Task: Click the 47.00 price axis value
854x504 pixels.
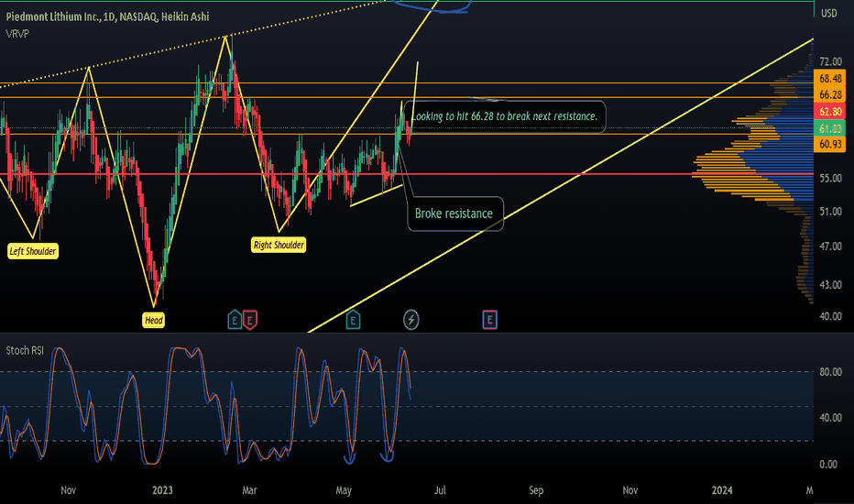Action: point(830,247)
